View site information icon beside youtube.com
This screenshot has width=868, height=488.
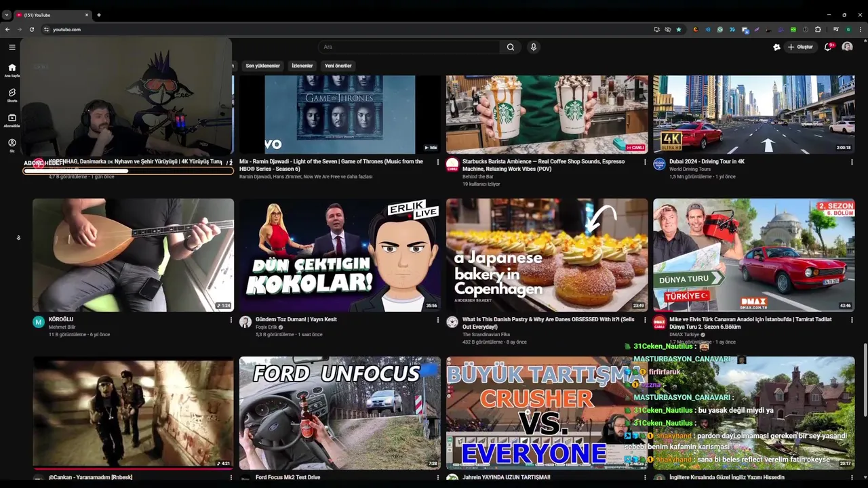(46, 29)
